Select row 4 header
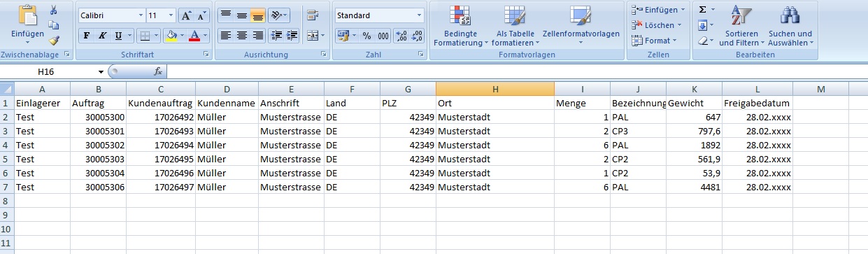Screen dimensions: 868x254 tap(7, 145)
